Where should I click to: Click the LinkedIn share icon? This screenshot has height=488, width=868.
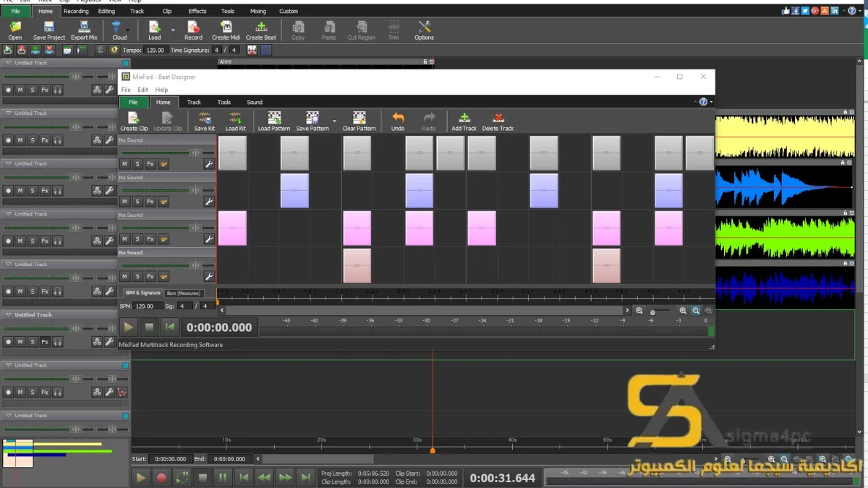(x=835, y=11)
